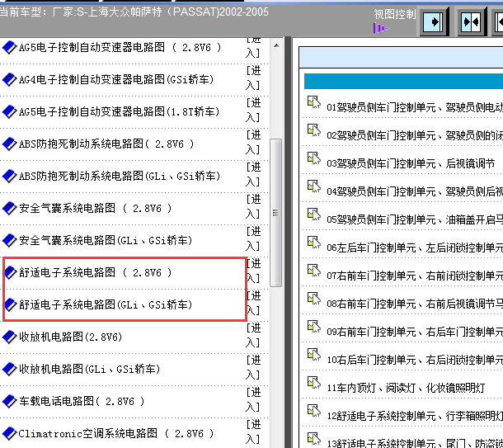Open 09右前车门控制单元、右后车门控制单元 diagram text

point(415,332)
